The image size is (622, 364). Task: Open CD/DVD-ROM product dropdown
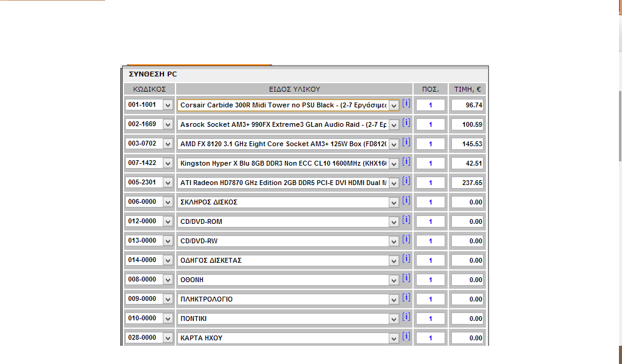(x=394, y=222)
